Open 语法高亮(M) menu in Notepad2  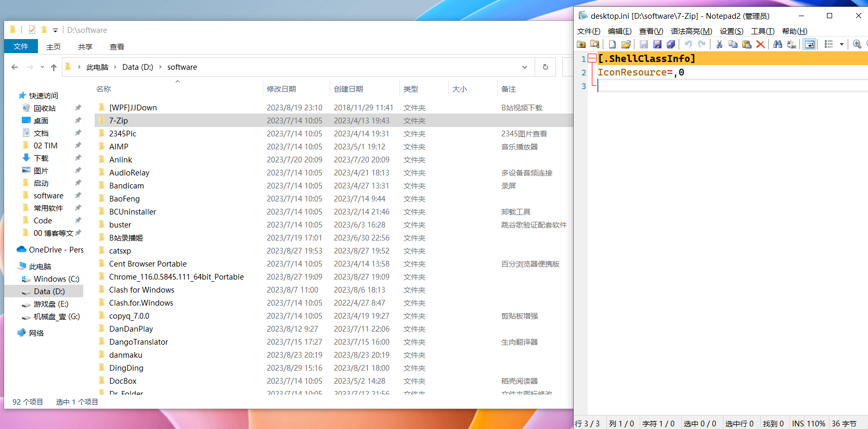(692, 31)
